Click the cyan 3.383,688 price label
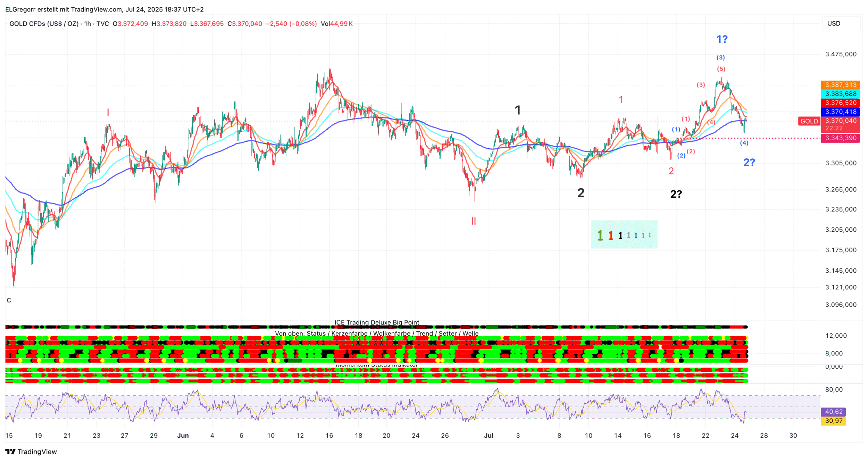Screen dimensions: 868x461 pyautogui.click(x=841, y=94)
